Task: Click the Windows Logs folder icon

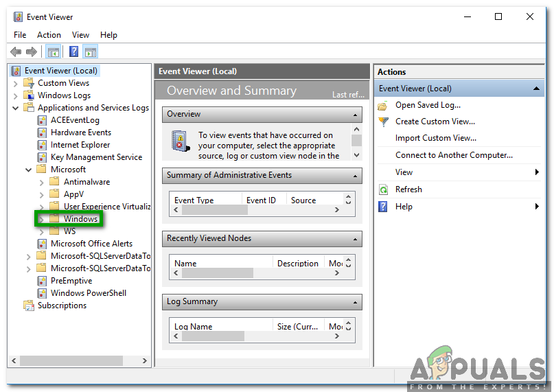Action: tap(29, 96)
